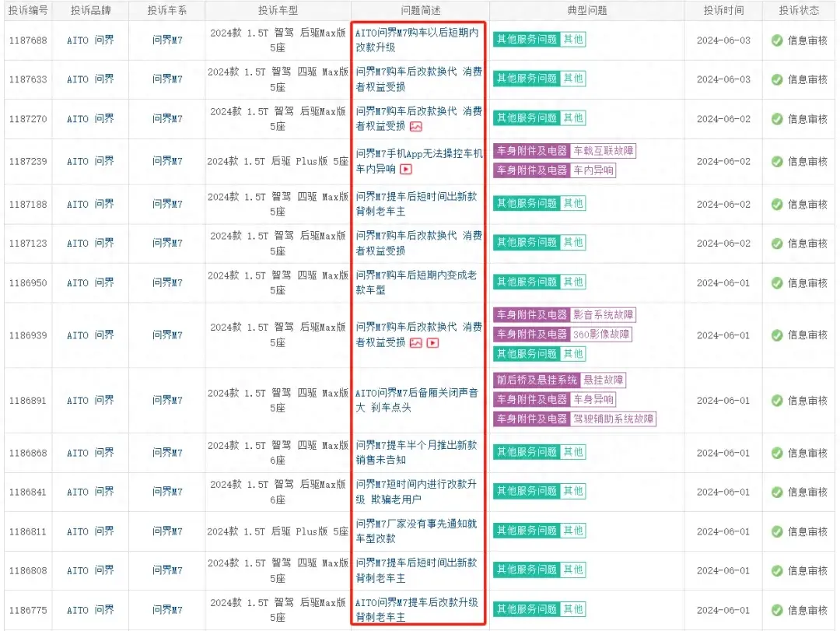Click the green check icon for complaint 1187633
This screenshot has width=840, height=631.
[777, 79]
